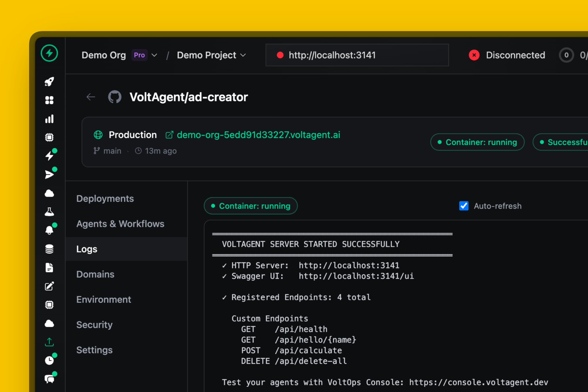Click the flask testing icon in sidebar

pyautogui.click(x=49, y=212)
